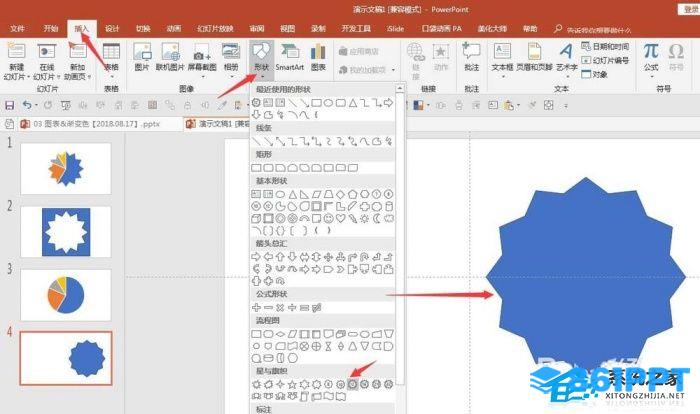Switch to the 切换 (Transitions) tab

[143, 29]
